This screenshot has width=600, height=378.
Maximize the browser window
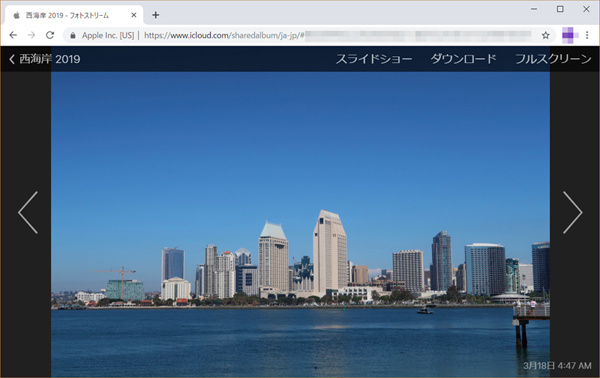[560, 9]
